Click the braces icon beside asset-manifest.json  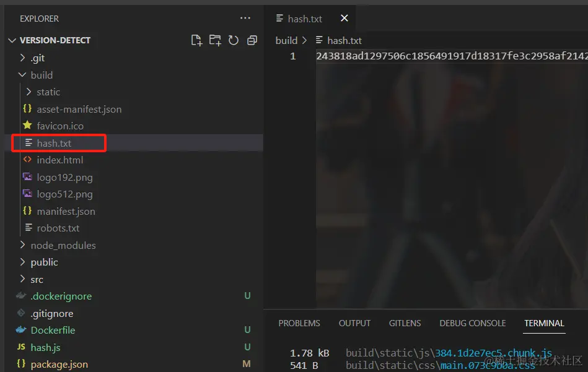[27, 108]
